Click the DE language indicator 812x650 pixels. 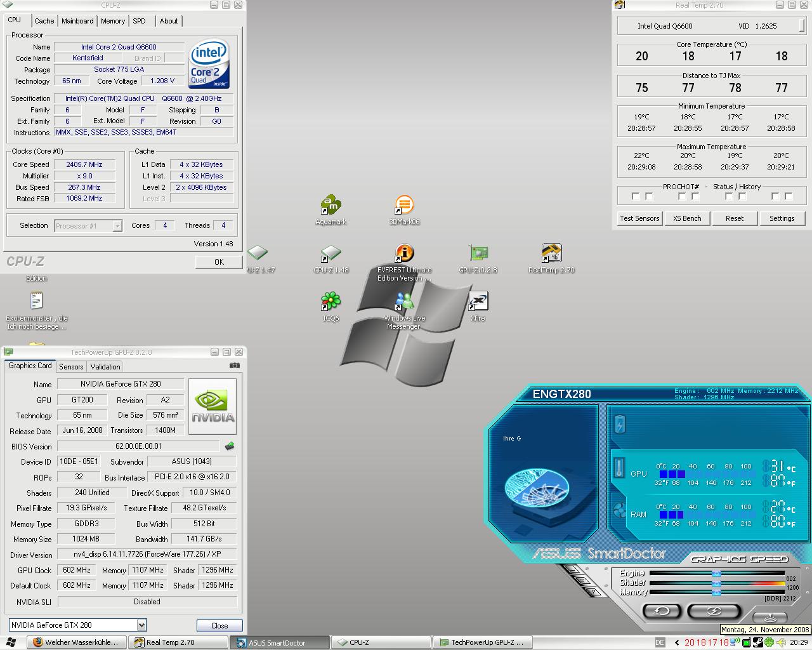pos(660,642)
